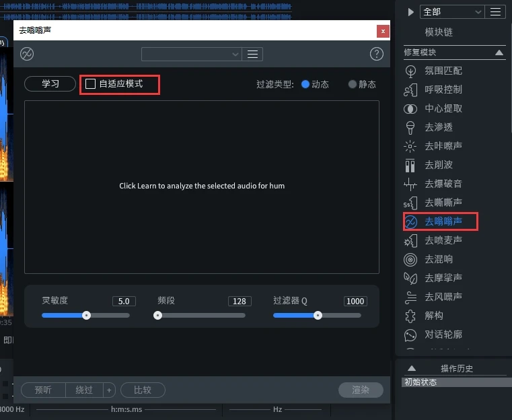This screenshot has height=420, width=512.
Task: Click the 学习 button
Action: click(50, 84)
